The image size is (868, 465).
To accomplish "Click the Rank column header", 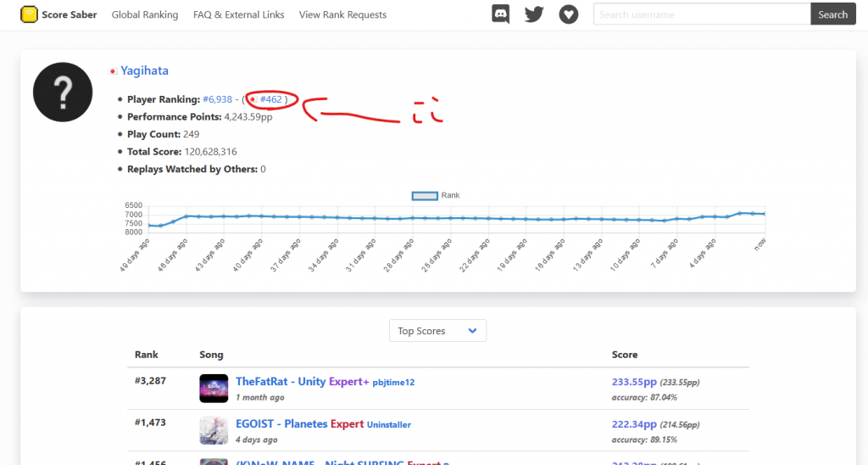I will pos(146,355).
